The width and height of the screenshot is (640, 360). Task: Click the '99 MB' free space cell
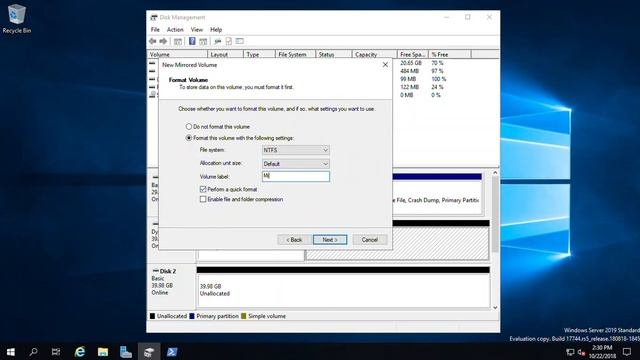coord(408,79)
